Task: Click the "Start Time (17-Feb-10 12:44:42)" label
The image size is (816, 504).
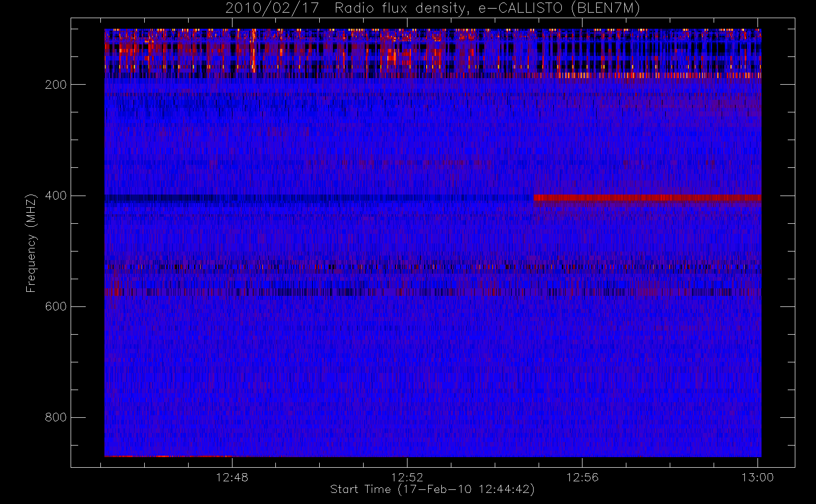Action: pyautogui.click(x=432, y=489)
